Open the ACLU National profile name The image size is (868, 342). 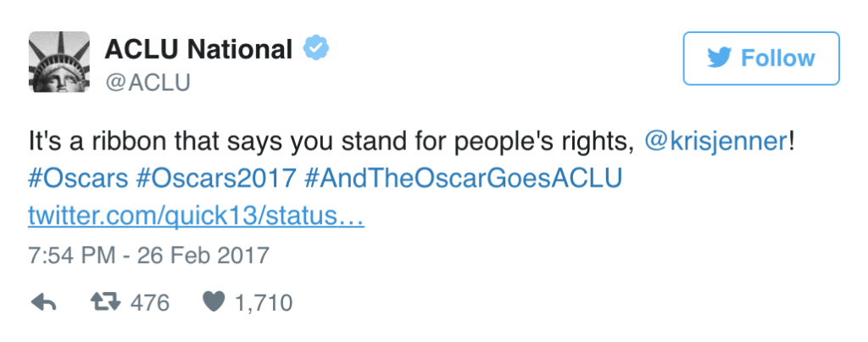(x=198, y=50)
